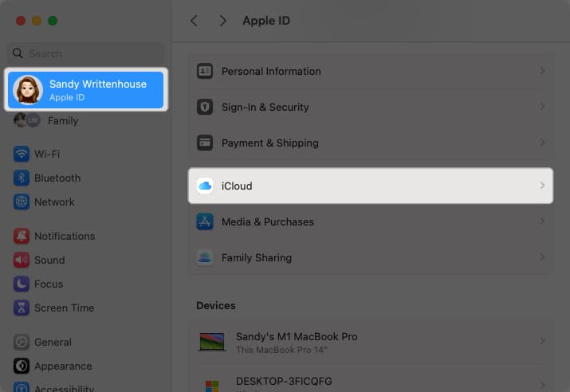
Task: Expand the Sign-In & Security chevron
Action: tap(542, 107)
